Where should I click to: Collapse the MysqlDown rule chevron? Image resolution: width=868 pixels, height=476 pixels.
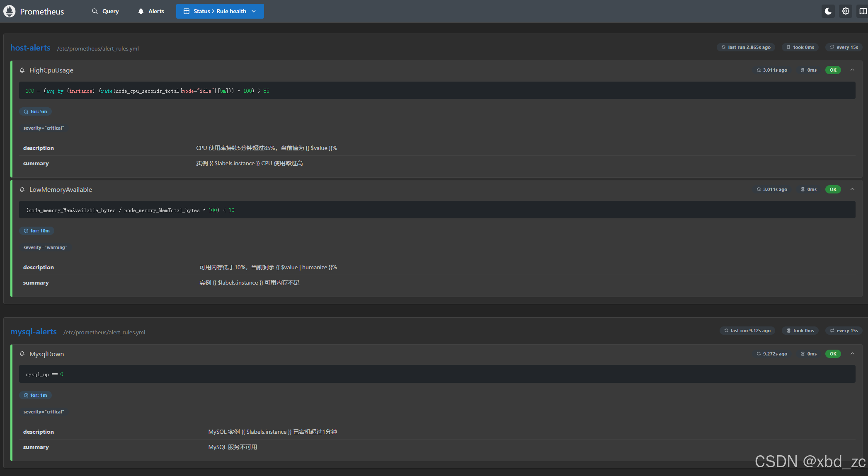coord(852,354)
